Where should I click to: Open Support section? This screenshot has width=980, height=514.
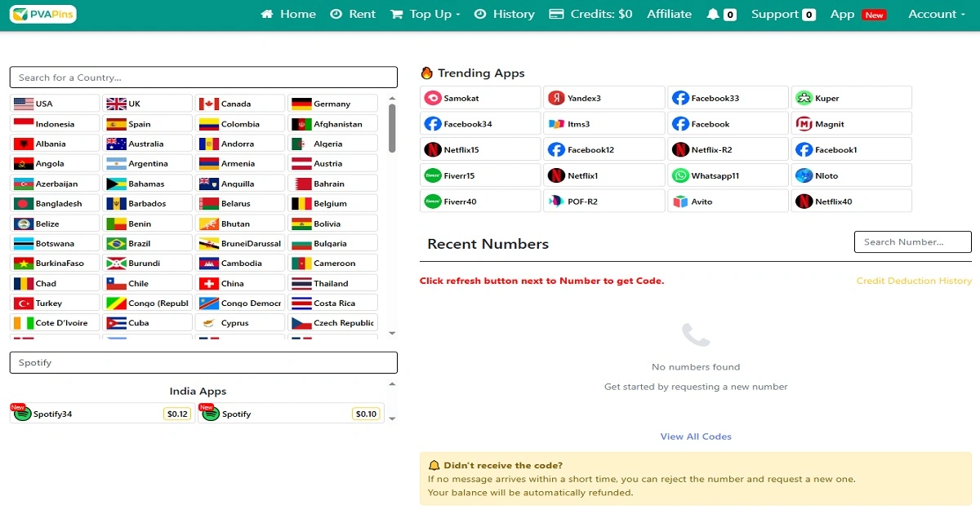tap(783, 14)
